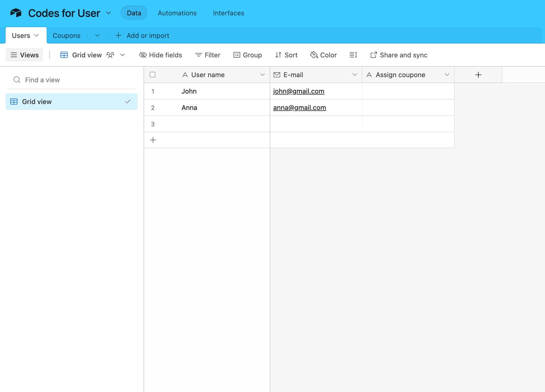Toggle Hide fields eye icon
The image size is (545, 392).
point(143,55)
